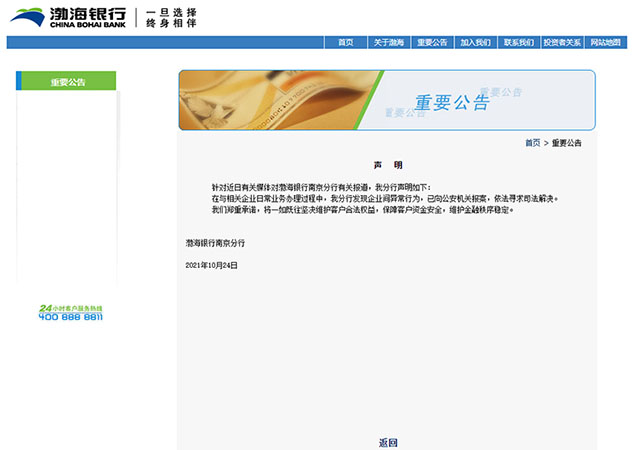Click the 声明 announcement title
The height and width of the screenshot is (450, 640).
388,165
